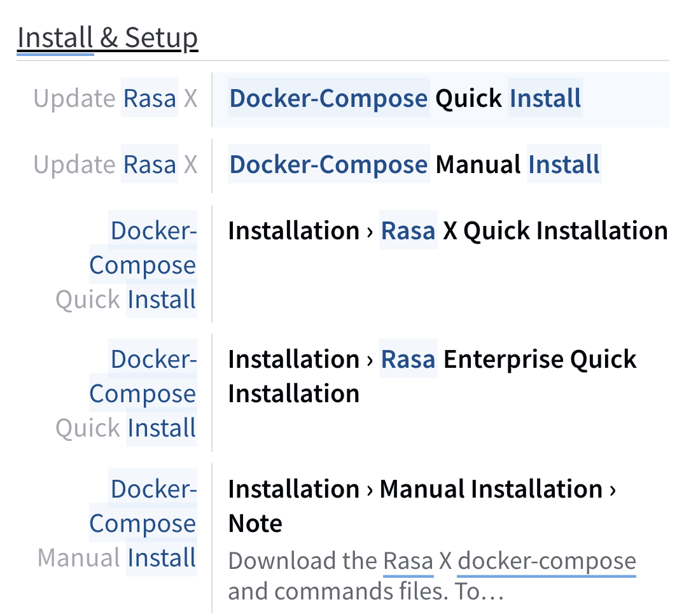691x616 pixels.
Task: Click the highlighted Docker-Compose term in the first result
Action: pos(328,99)
